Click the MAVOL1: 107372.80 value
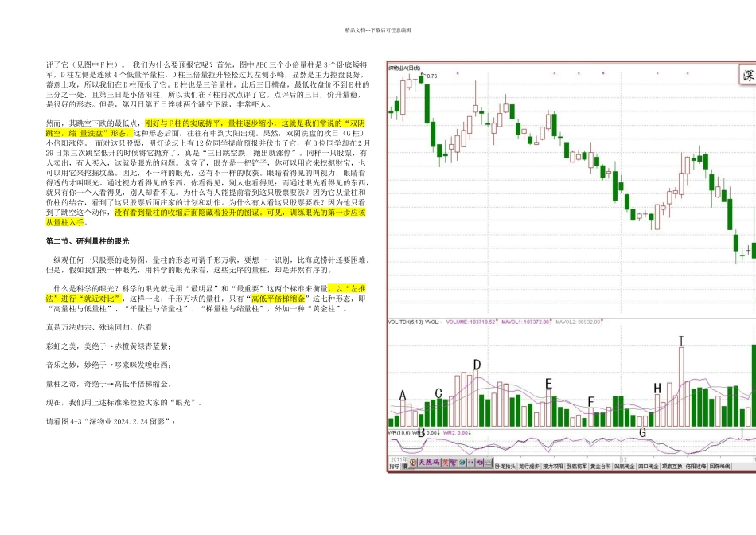The image size is (756, 535). 525,322
